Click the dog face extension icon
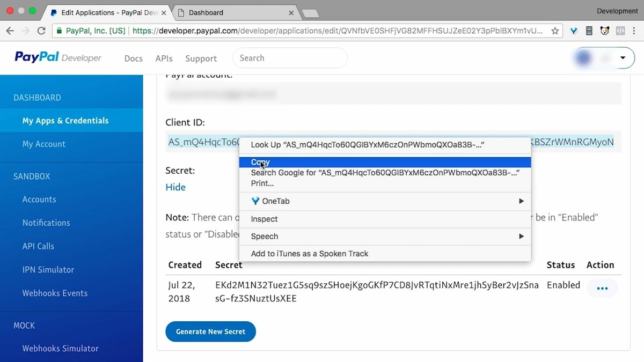The width and height of the screenshot is (644, 362). 605,31
